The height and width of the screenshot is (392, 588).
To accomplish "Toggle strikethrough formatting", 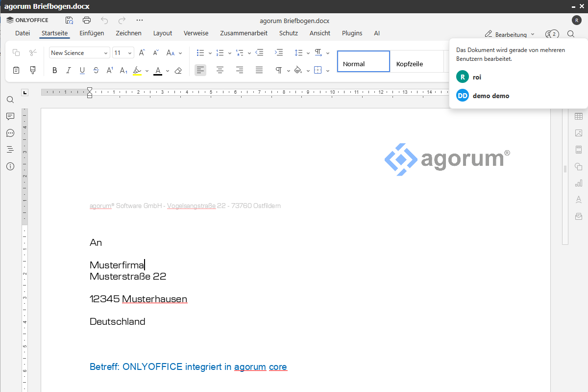I will pyautogui.click(x=96, y=71).
